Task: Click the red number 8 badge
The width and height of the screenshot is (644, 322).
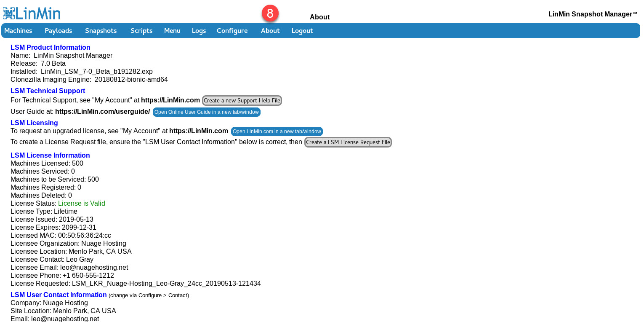Action: (x=270, y=13)
